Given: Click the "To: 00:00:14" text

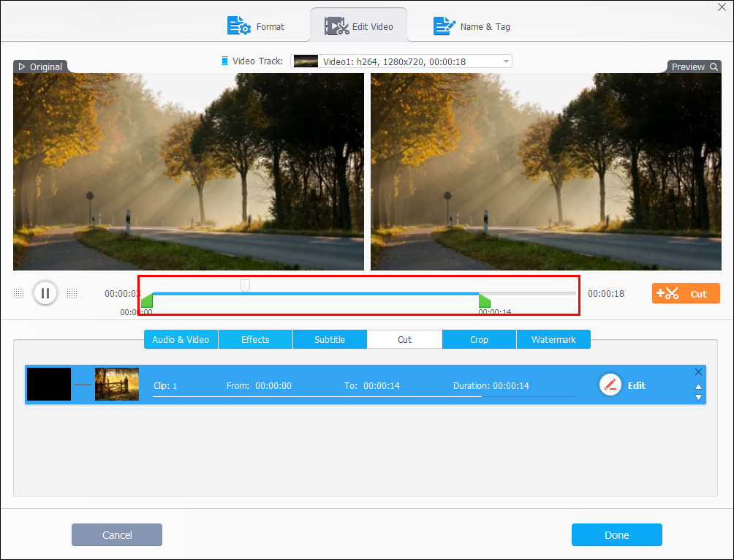Looking at the screenshot, I should click(372, 386).
